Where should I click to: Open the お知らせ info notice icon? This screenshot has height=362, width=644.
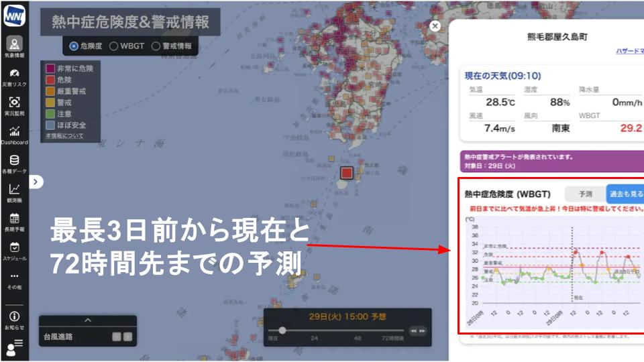click(x=14, y=318)
